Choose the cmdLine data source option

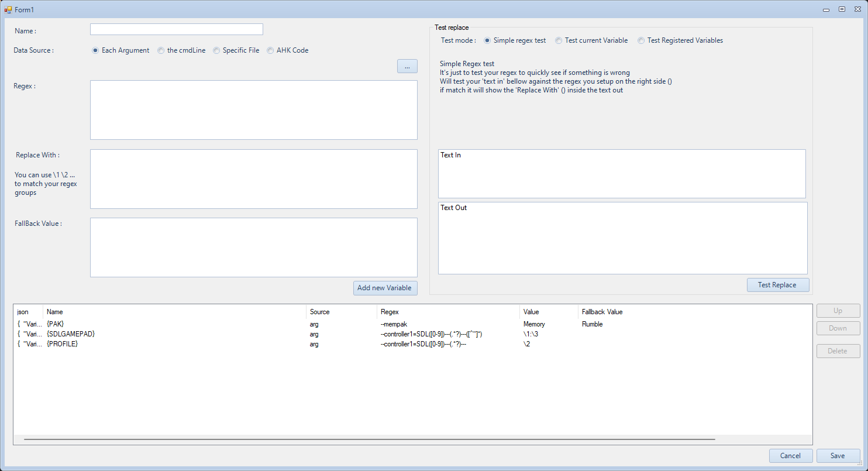[x=161, y=50]
